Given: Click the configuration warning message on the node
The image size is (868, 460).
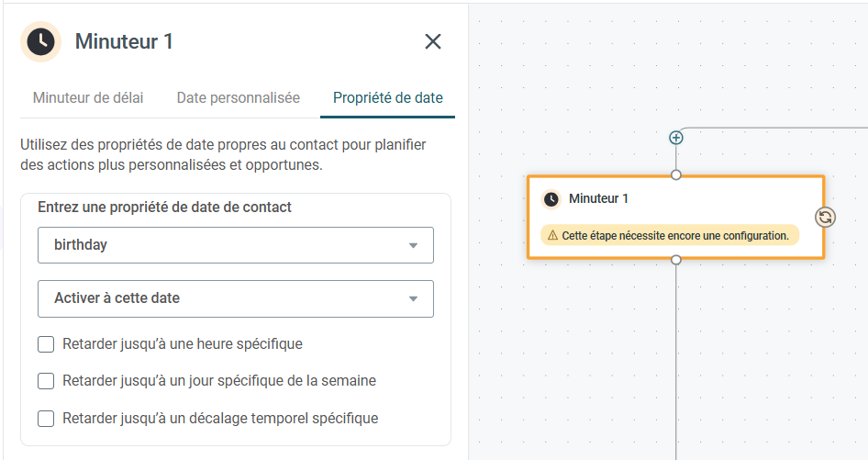Looking at the screenshot, I should [670, 236].
